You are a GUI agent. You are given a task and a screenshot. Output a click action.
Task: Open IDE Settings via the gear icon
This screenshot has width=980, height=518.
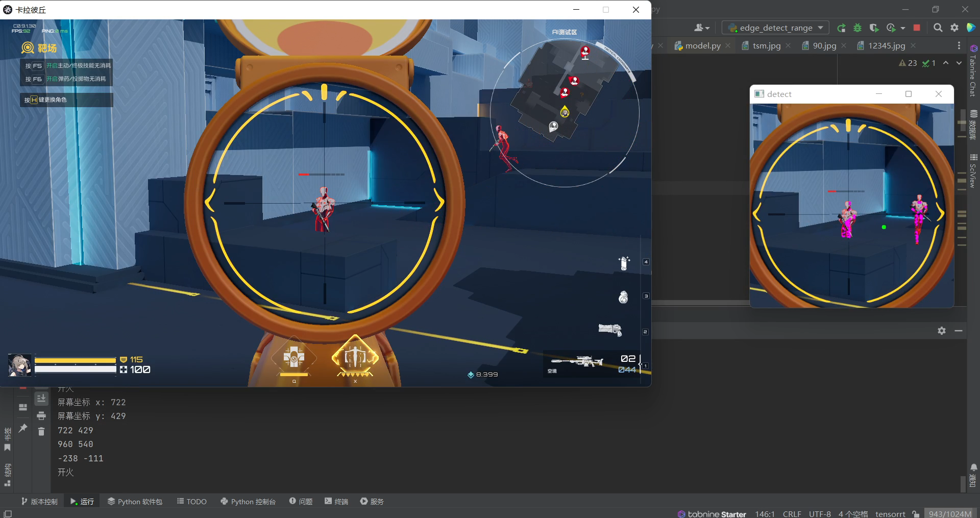click(954, 28)
